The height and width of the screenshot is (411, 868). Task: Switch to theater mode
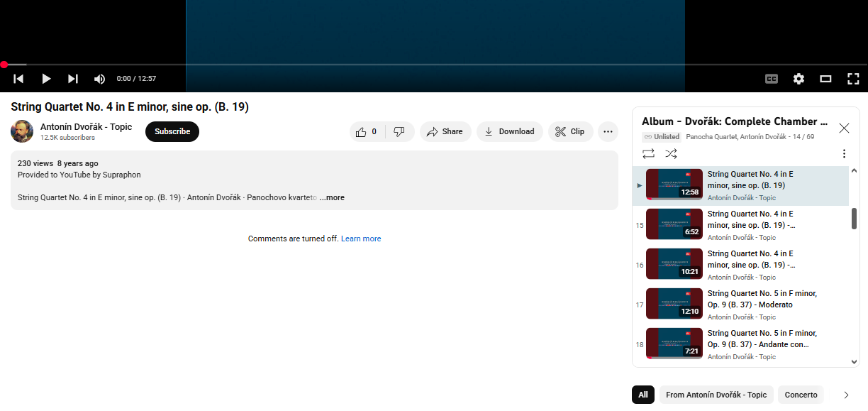pos(825,79)
